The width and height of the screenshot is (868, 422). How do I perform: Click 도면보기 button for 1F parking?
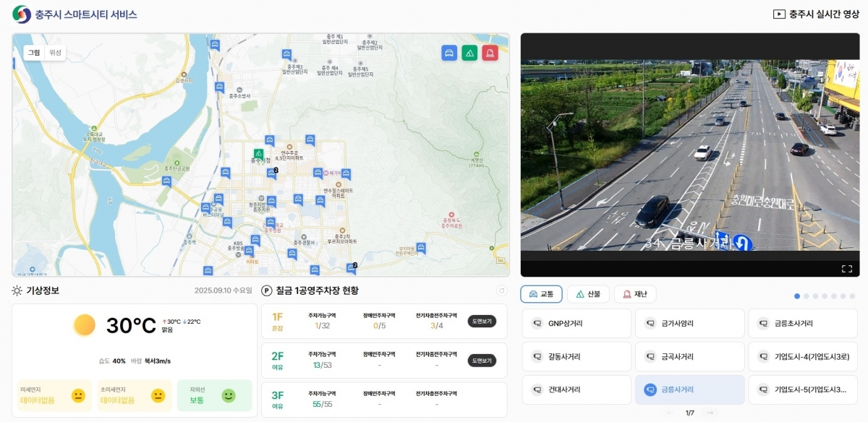pos(482,322)
